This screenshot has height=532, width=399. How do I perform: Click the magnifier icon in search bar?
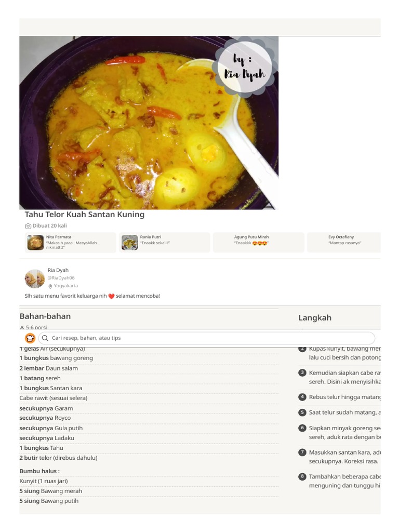[45, 338]
